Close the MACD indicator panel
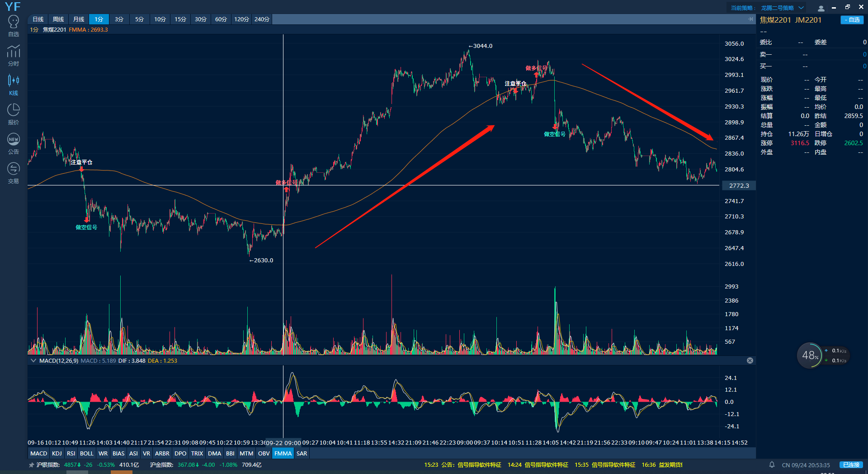Viewport: 868px width, 474px height. 750,360
